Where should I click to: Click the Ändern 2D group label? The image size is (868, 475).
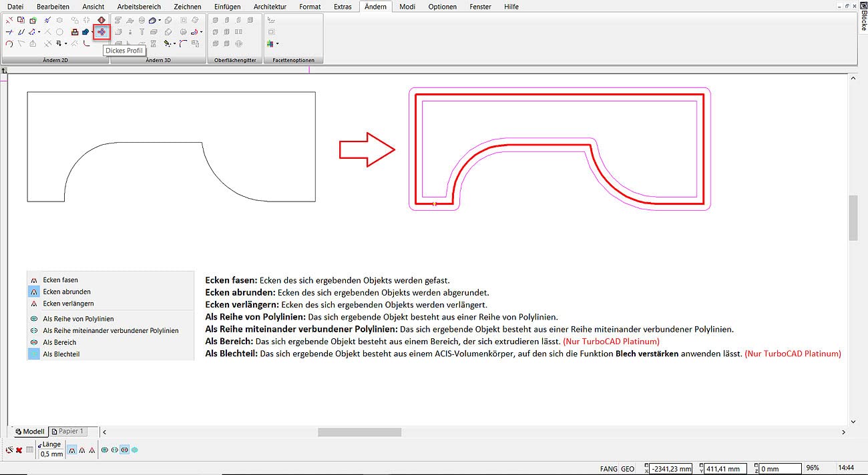pyautogui.click(x=55, y=60)
